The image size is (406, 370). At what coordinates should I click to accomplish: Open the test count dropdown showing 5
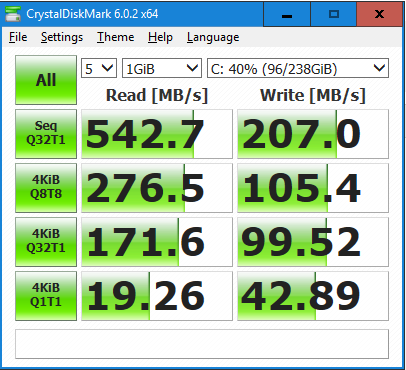(x=99, y=68)
